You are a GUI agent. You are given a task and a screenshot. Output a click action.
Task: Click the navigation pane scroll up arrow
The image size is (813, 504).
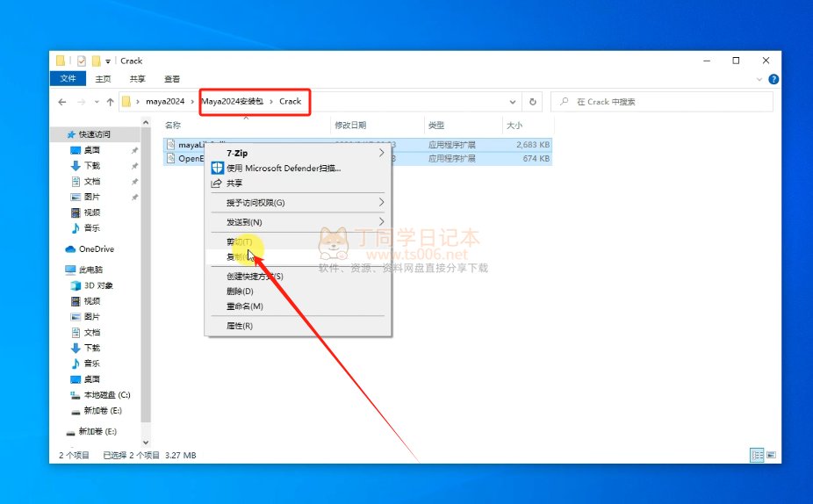tap(146, 122)
